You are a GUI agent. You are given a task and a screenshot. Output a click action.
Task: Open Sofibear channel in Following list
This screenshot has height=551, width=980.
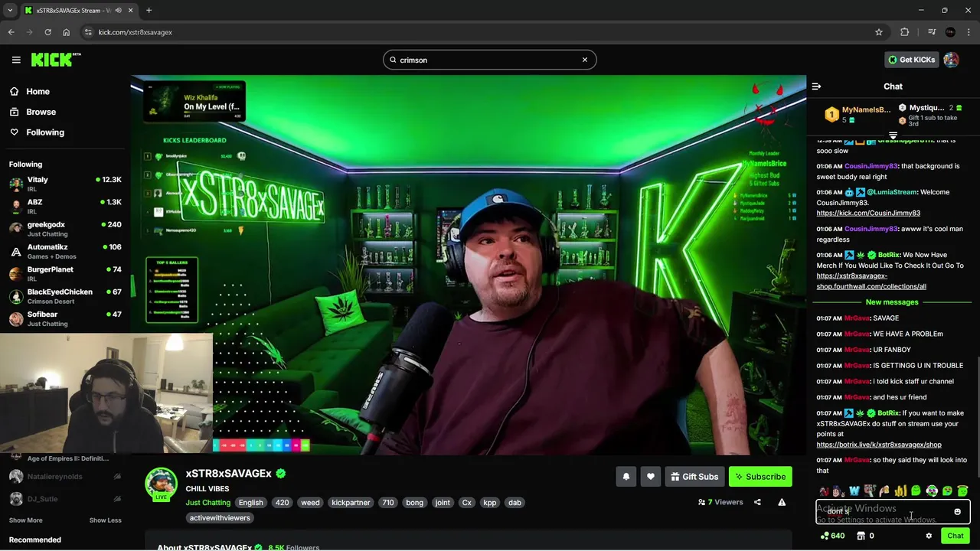coord(64,318)
